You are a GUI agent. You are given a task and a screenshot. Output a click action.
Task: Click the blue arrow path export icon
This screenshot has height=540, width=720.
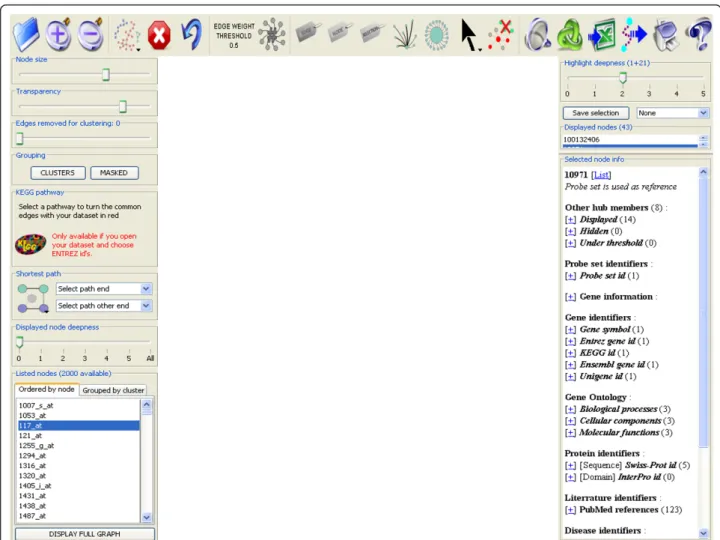[x=634, y=34]
